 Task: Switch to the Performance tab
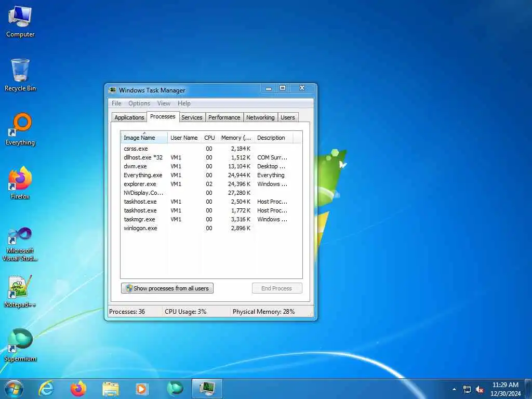224,117
